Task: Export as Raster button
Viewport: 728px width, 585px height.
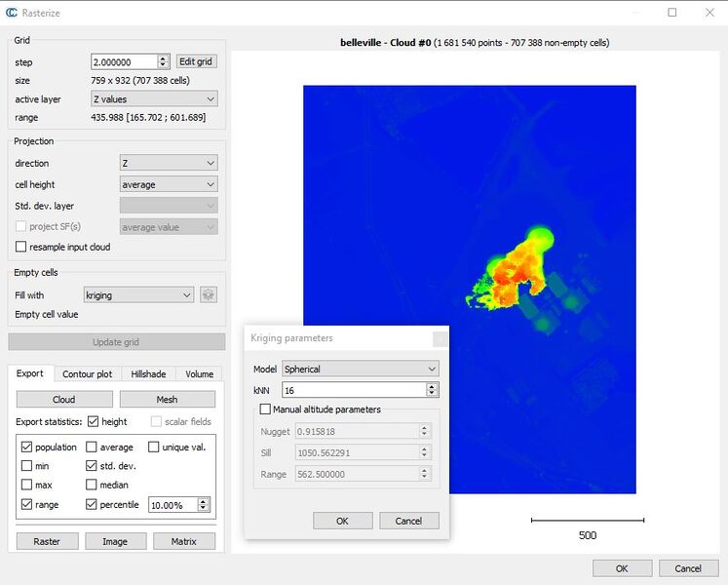Action: [47, 541]
